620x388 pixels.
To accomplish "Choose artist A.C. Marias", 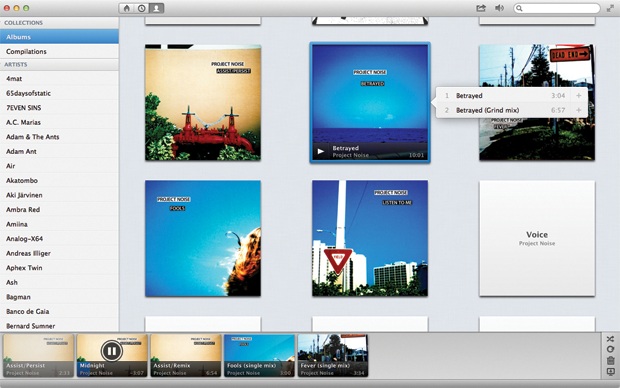I will tap(59, 122).
